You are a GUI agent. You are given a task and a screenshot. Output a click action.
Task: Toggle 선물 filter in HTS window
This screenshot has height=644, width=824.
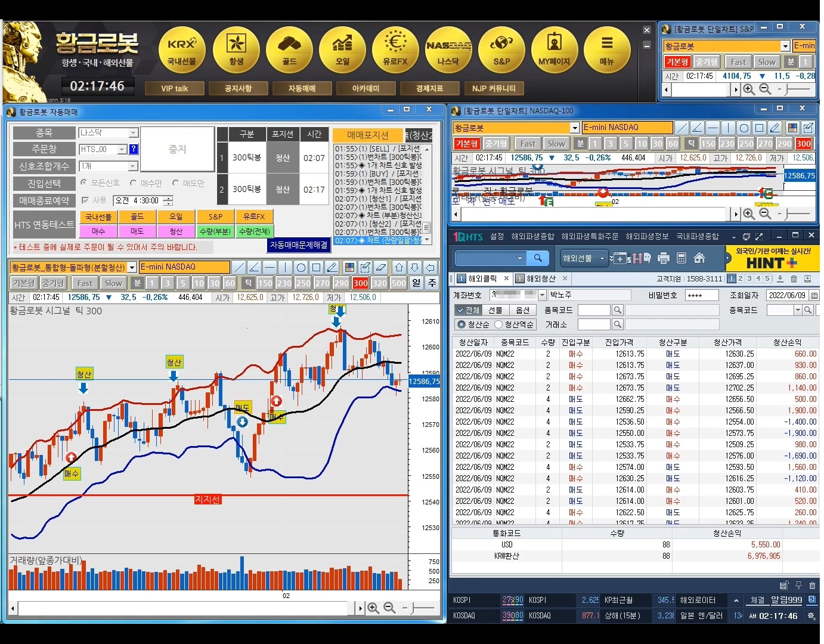(495, 310)
